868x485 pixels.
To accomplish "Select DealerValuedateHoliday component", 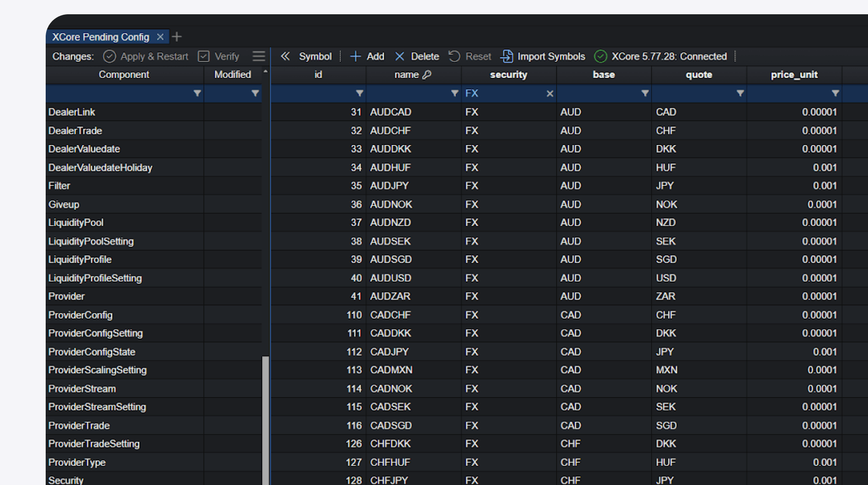I will [x=125, y=168].
